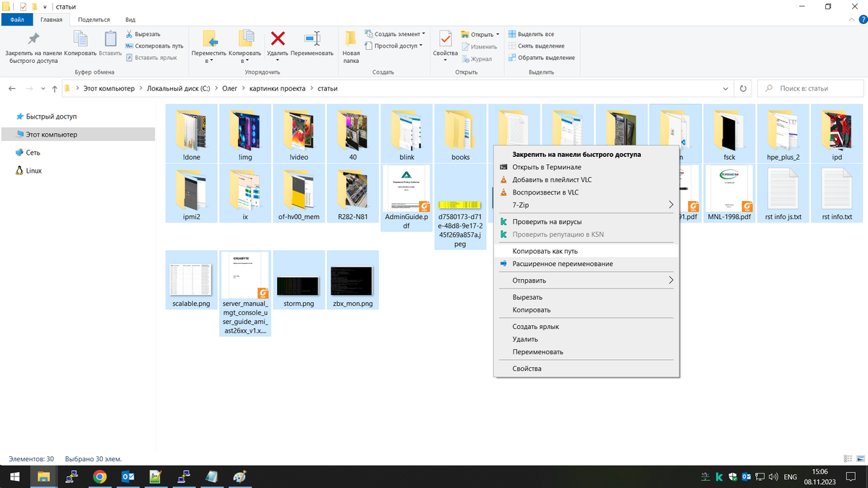
Task: Switch to the Файл tab
Action: coord(17,20)
